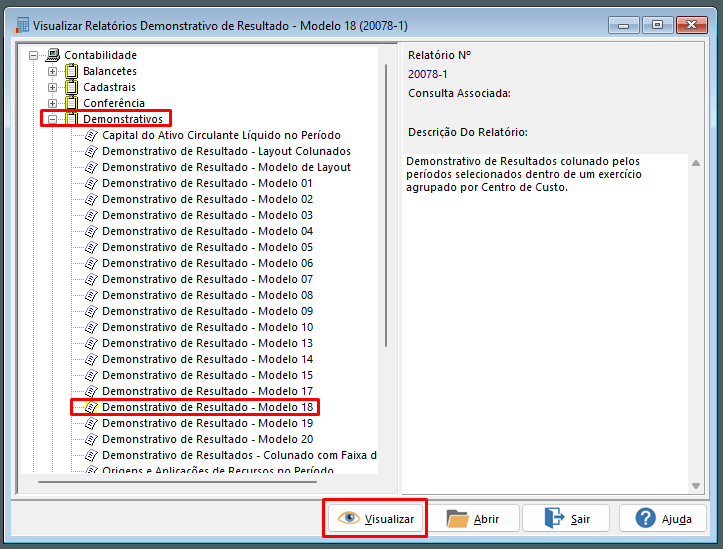Click the report description text box
Viewport: 723px width, 549px height.
click(545, 323)
